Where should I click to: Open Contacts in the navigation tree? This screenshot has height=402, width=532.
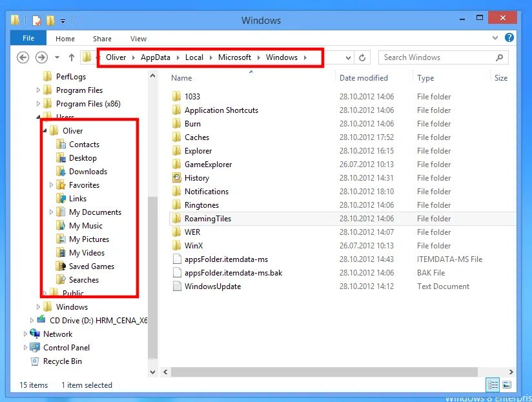tap(84, 145)
